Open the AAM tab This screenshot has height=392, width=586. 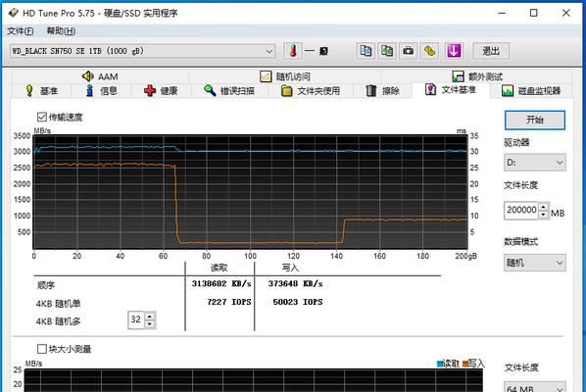(x=100, y=76)
